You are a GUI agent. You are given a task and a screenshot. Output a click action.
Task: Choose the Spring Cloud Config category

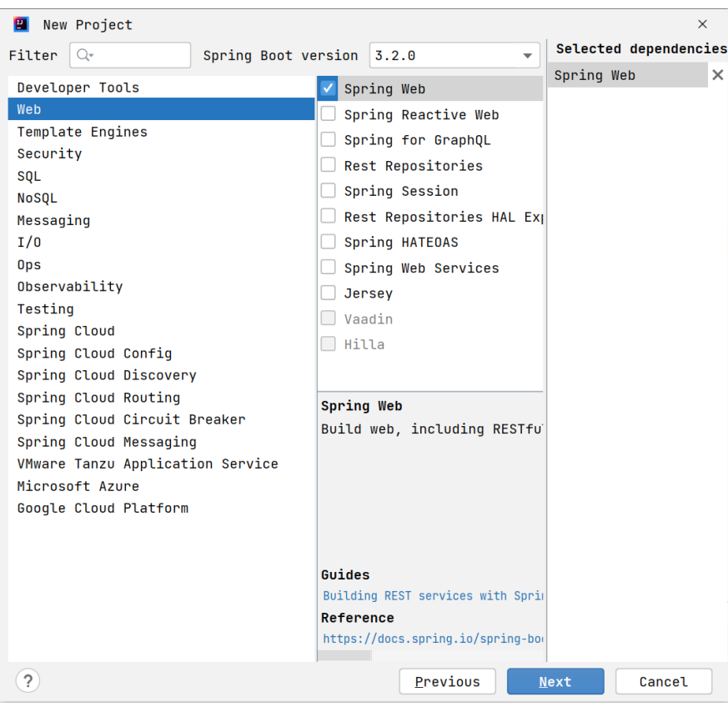pyautogui.click(x=161, y=353)
